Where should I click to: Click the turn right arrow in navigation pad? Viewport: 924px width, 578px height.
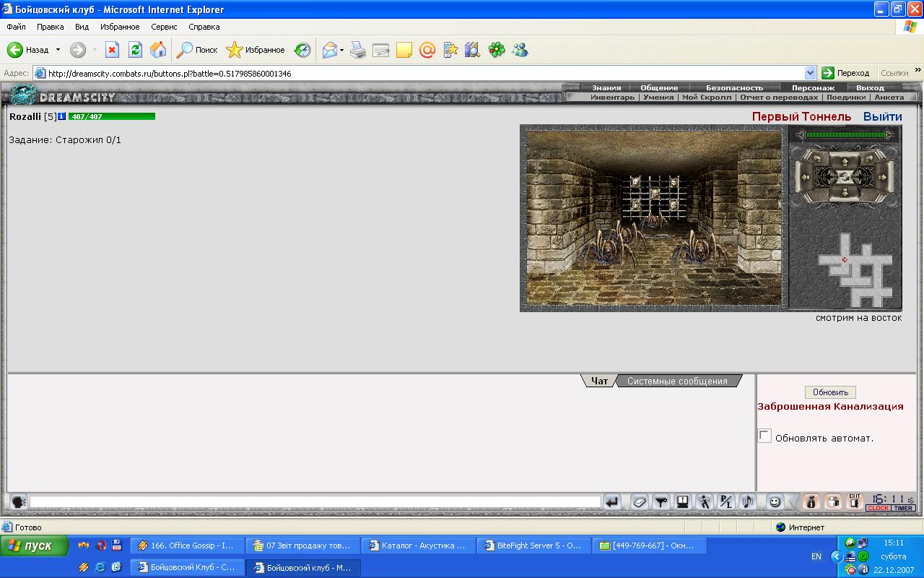click(869, 158)
